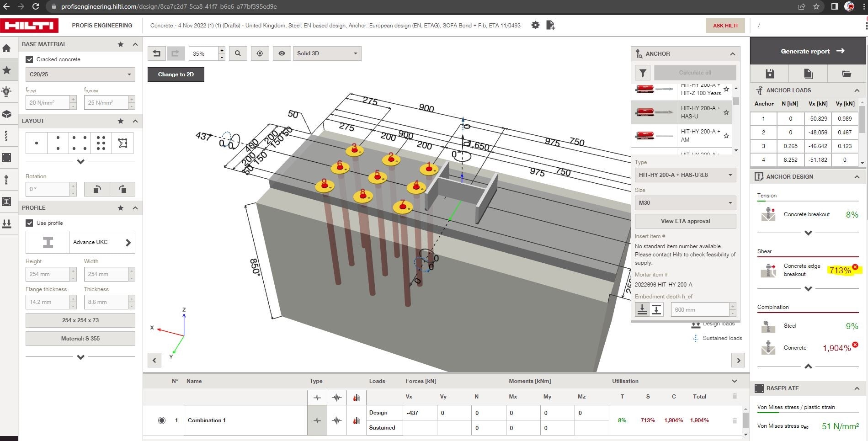The image size is (868, 441).
Task: Click the Generate report button
Action: (807, 51)
